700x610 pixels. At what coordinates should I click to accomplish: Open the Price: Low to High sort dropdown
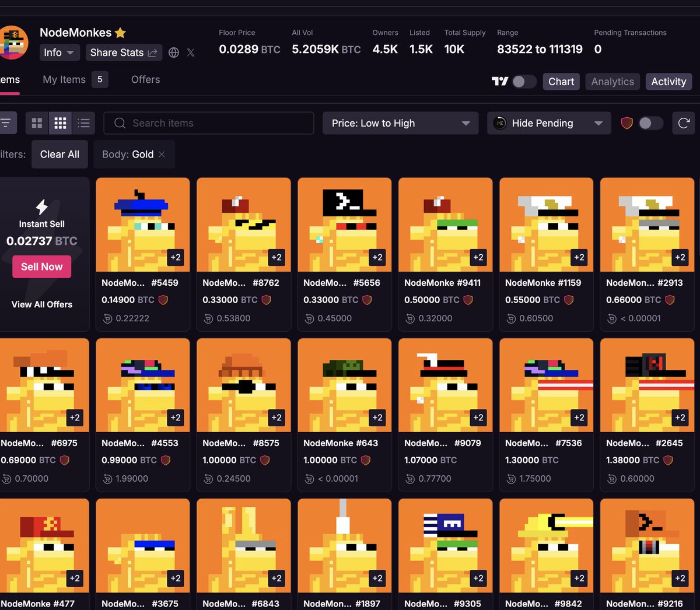click(401, 123)
